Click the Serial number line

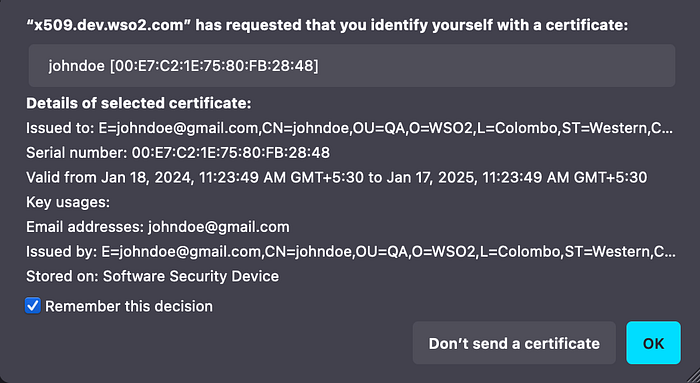(178, 153)
